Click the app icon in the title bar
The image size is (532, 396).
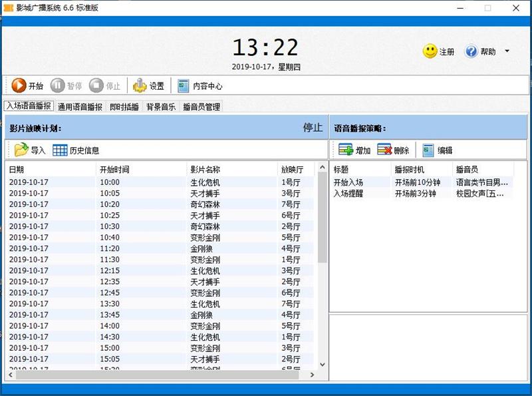click(x=8, y=8)
